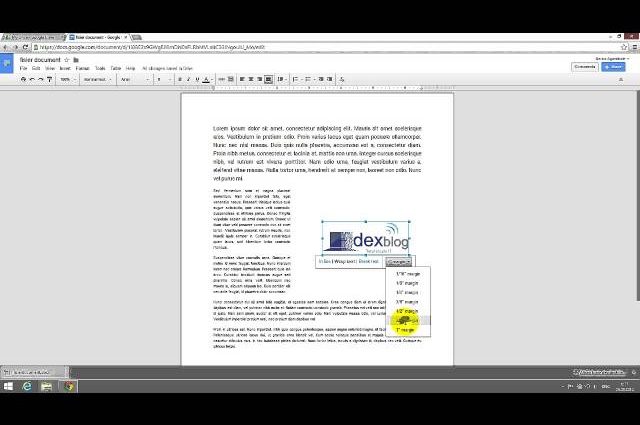This screenshot has height=425, width=640.
Task: Star the document title
Action: (67, 60)
